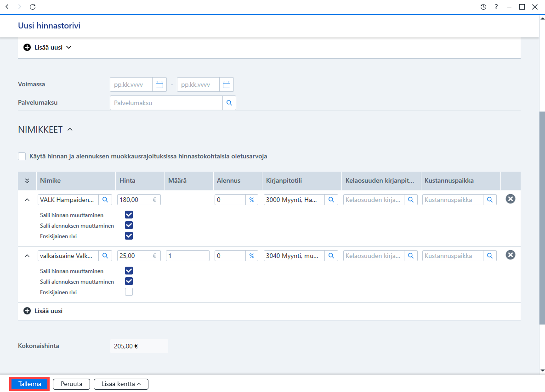Remove the VALK Hampaiden row
This screenshot has height=392, width=545.
pyautogui.click(x=510, y=199)
